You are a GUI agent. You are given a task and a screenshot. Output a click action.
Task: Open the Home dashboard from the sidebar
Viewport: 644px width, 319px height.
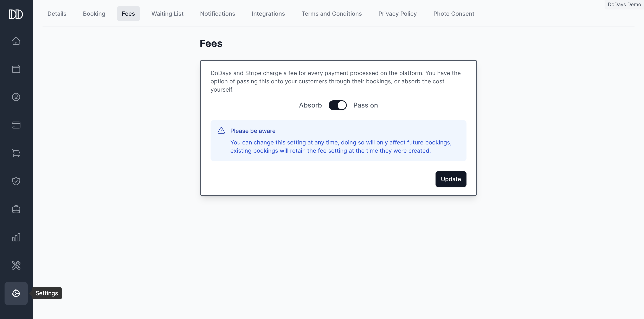(16, 41)
